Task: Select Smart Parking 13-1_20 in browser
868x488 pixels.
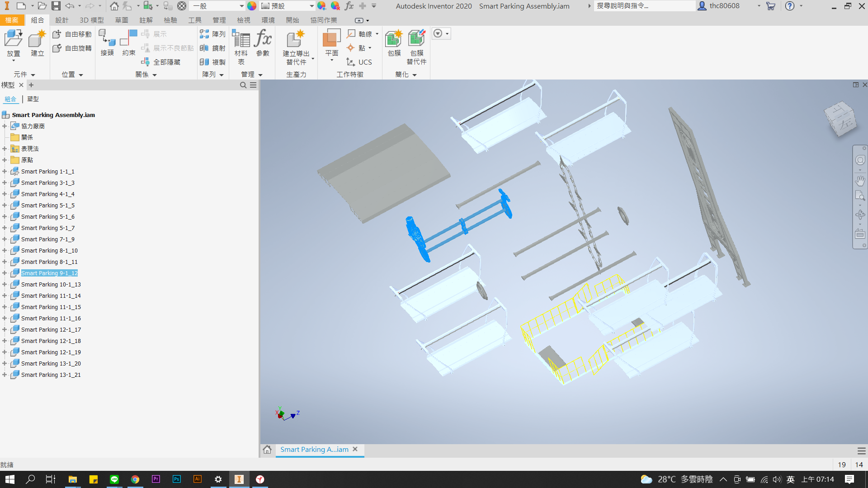Action: click(51, 364)
